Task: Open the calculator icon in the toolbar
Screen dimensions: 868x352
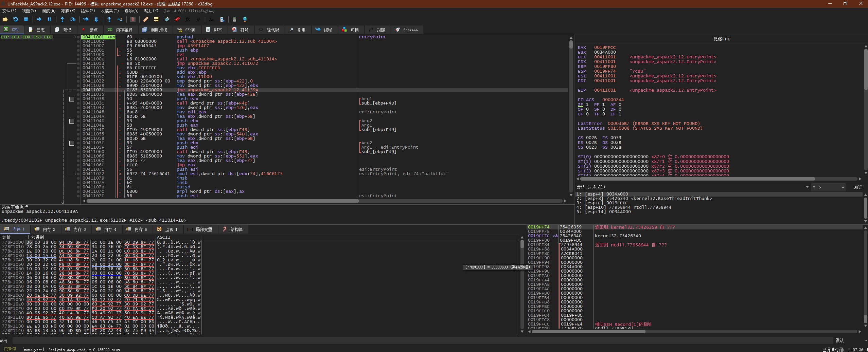Action: (x=234, y=19)
